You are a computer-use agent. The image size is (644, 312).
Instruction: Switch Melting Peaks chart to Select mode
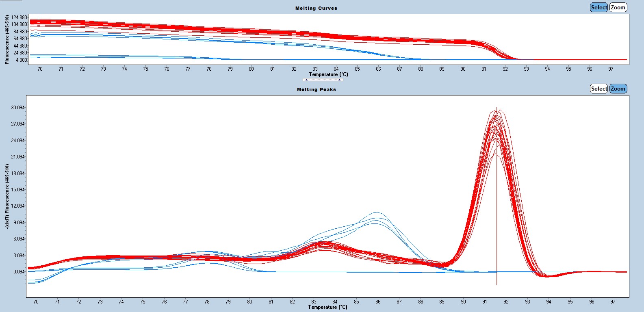pyautogui.click(x=598, y=89)
